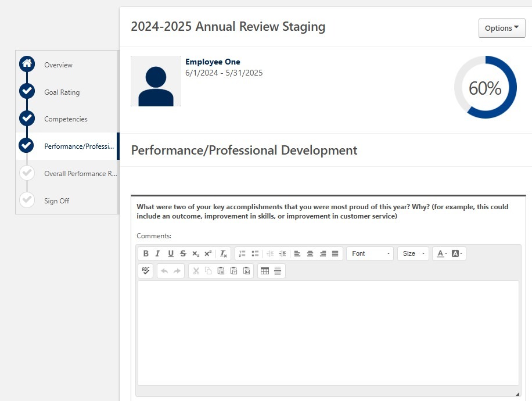Image resolution: width=532 pixels, height=401 pixels.
Task: Insert a numbered list
Action: 242,253
